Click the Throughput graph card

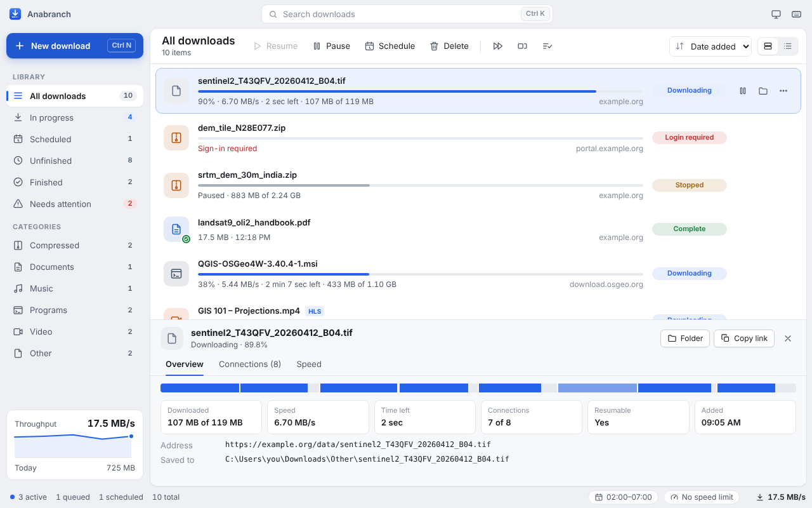click(75, 445)
